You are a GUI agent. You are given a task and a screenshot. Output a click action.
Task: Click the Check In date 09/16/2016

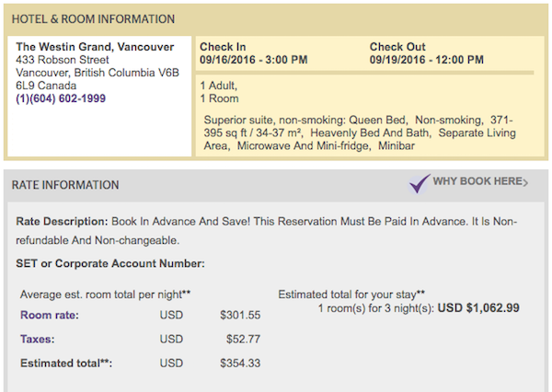227,60
